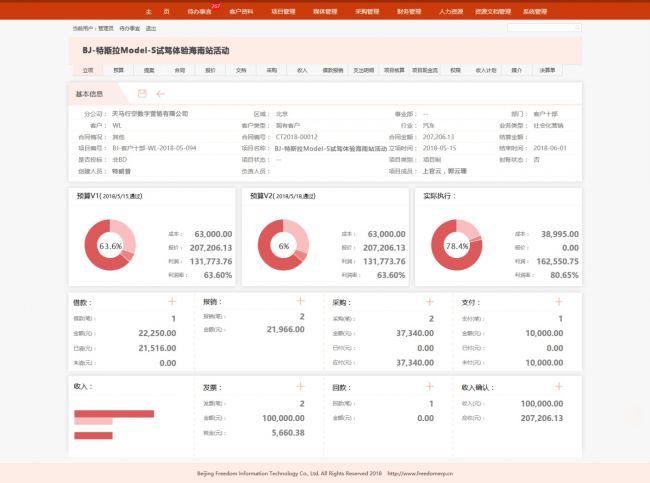
Task: Select the 借款报销 tab
Action: pos(333,71)
